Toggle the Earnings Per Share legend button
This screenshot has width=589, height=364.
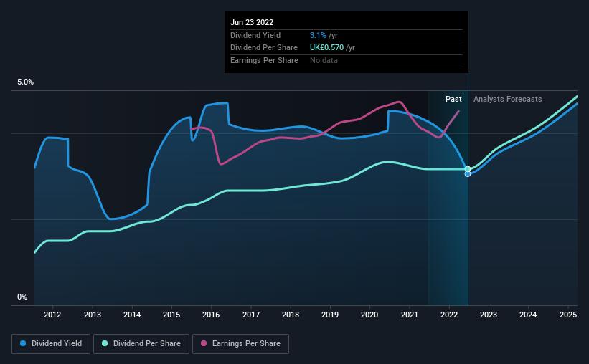pyautogui.click(x=241, y=344)
